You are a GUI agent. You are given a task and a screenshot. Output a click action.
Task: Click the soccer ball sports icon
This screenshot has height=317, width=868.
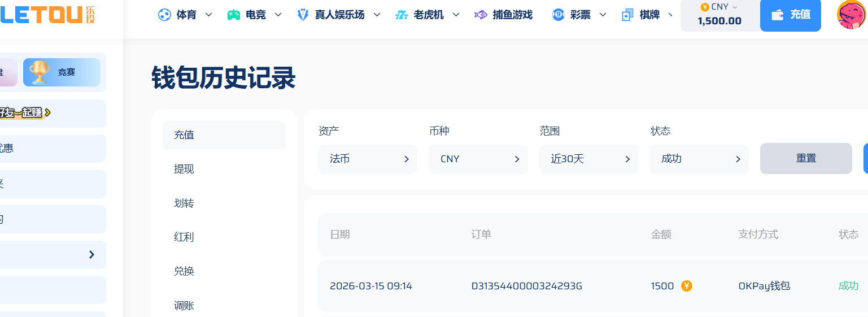pyautogui.click(x=164, y=15)
